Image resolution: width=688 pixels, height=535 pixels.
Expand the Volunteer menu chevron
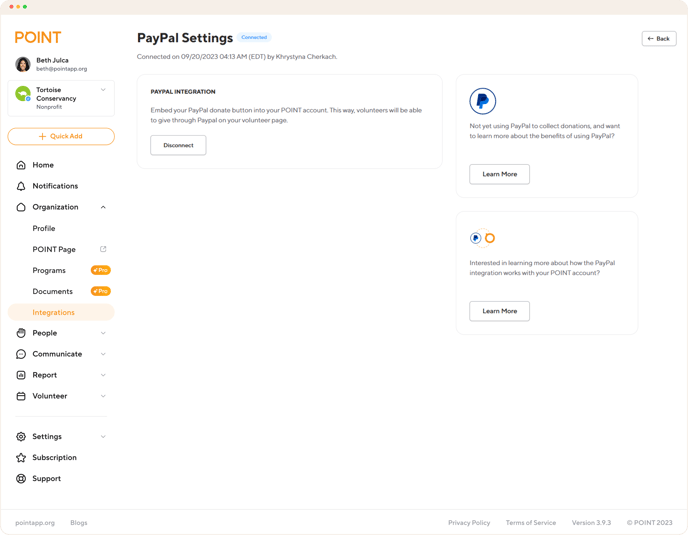click(x=103, y=396)
